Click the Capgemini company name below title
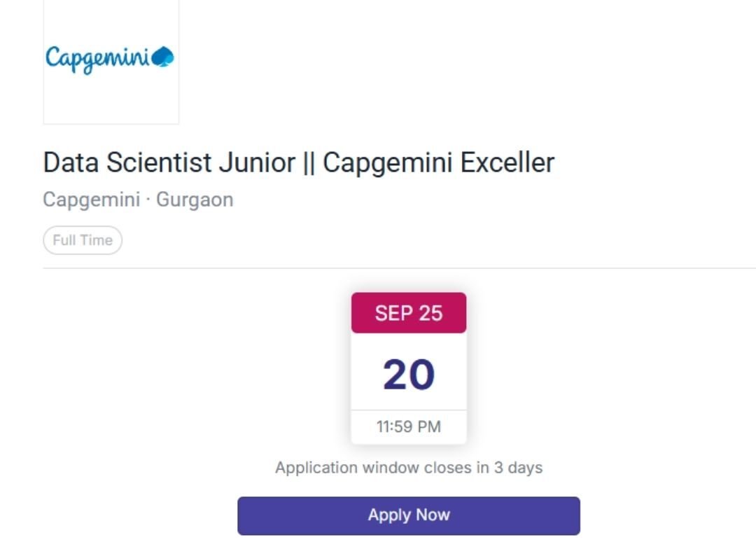The image size is (756, 556). 91,200
